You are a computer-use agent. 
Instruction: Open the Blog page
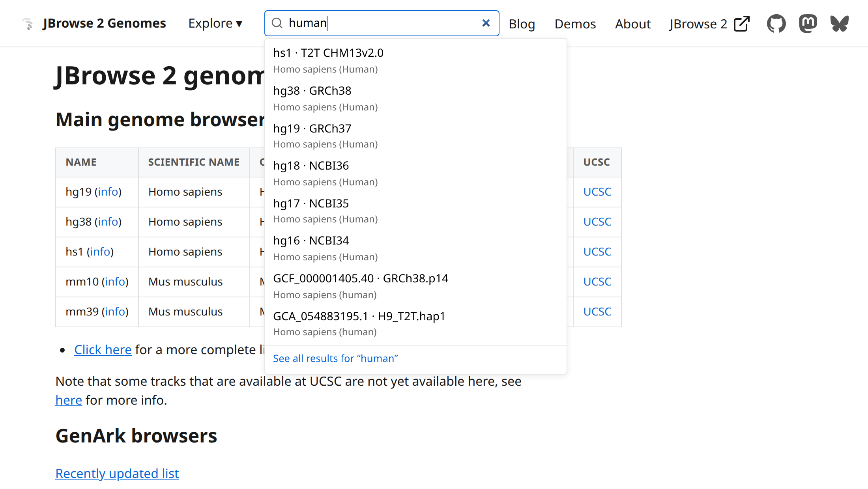click(522, 24)
